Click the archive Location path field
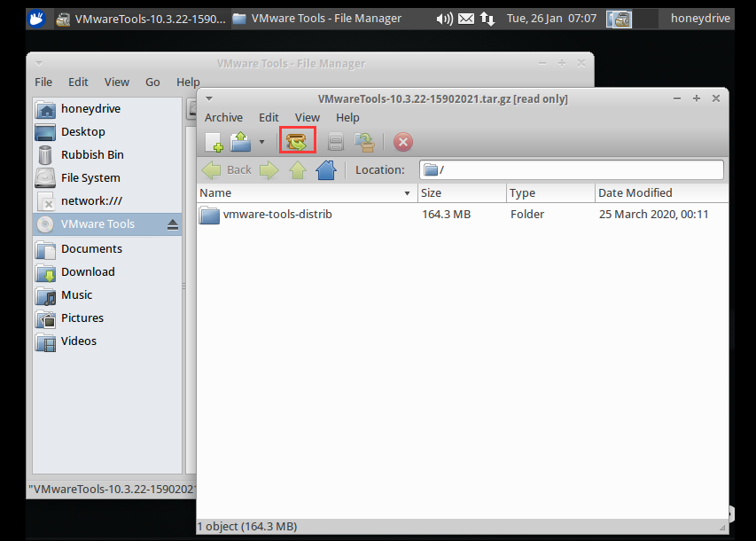 tap(572, 170)
